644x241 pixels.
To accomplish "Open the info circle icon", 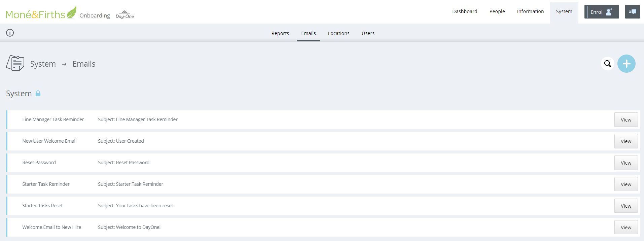I will coord(10,33).
